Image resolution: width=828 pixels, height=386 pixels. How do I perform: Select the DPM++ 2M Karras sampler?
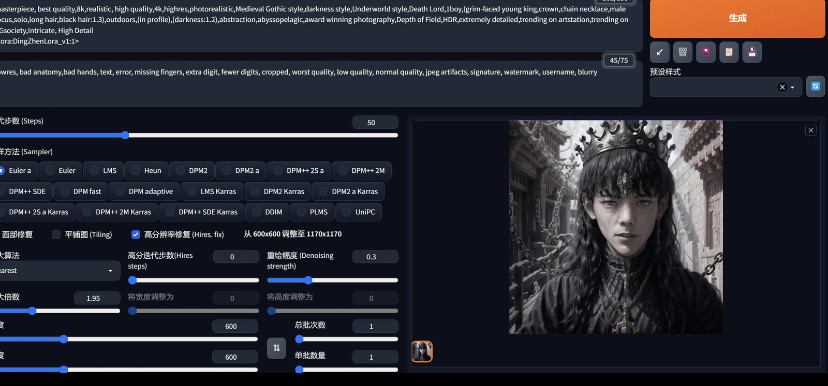click(x=117, y=212)
